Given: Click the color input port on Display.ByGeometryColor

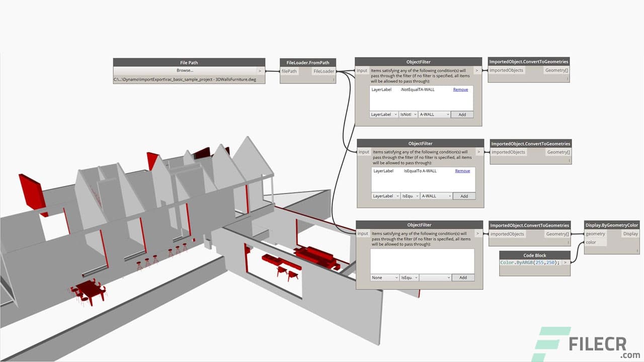Looking at the screenshot, I should pos(591,242).
